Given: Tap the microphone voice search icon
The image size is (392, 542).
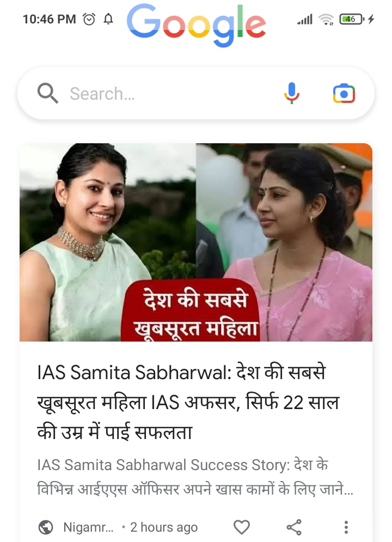Looking at the screenshot, I should click(291, 93).
